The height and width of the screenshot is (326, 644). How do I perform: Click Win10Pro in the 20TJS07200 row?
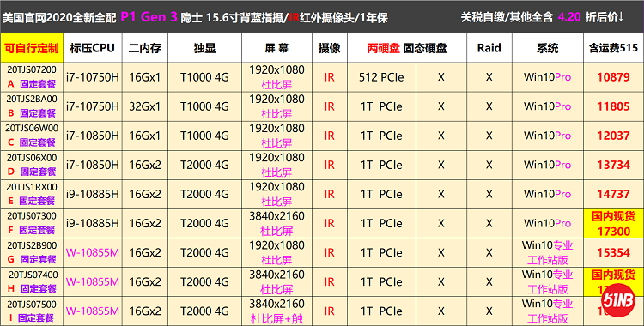tap(548, 77)
